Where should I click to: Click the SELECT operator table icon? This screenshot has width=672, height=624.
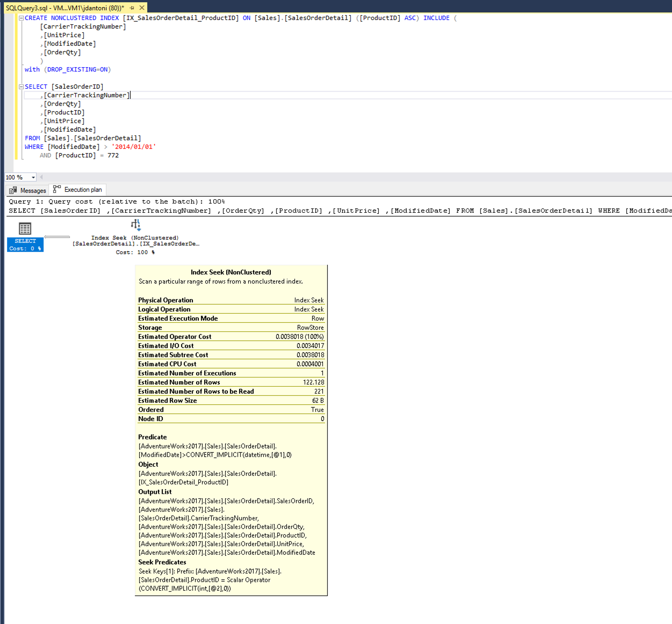(25, 228)
